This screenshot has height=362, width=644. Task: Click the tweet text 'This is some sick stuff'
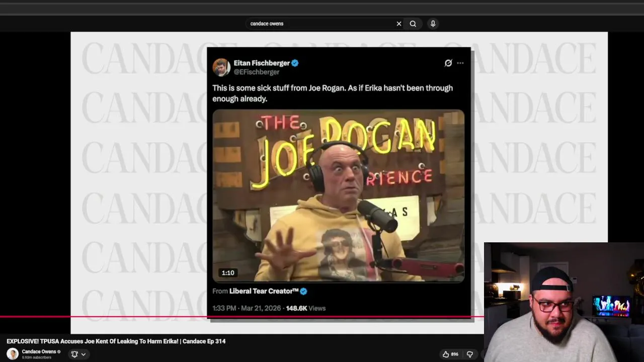(333, 93)
